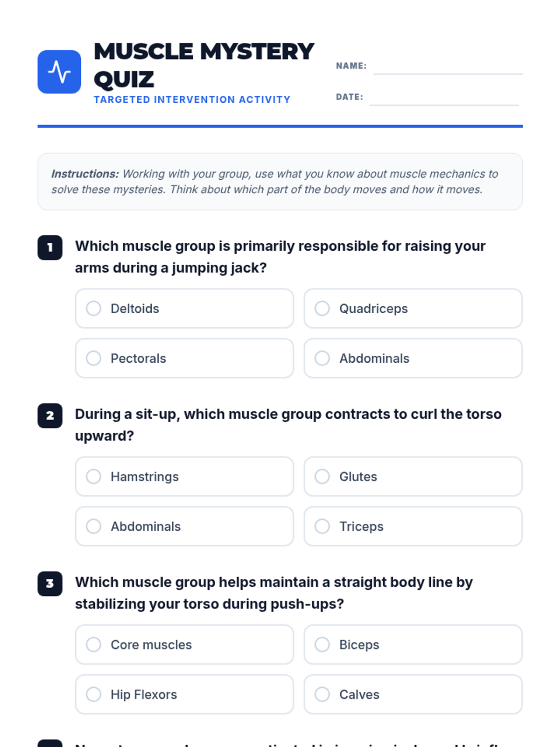Select the Quadriceps radio option

[x=413, y=309]
